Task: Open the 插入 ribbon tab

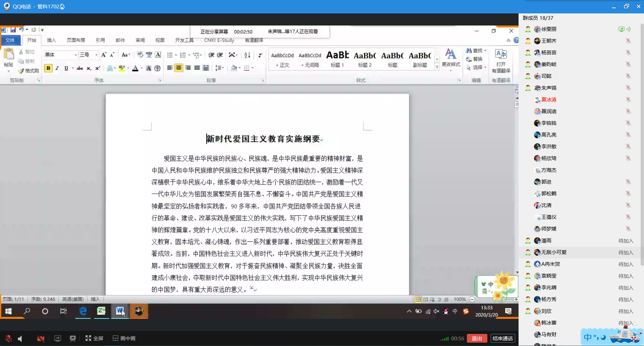Action: point(51,40)
